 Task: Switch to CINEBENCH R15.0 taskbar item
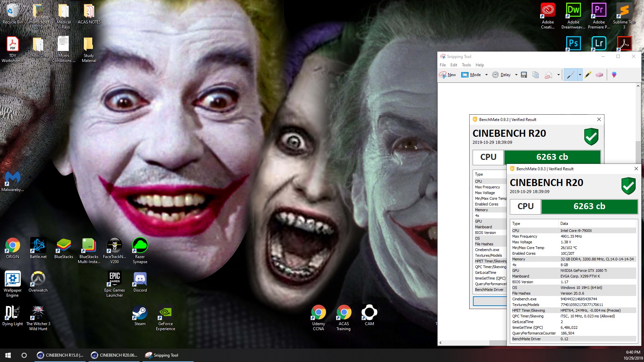[x=60, y=355]
